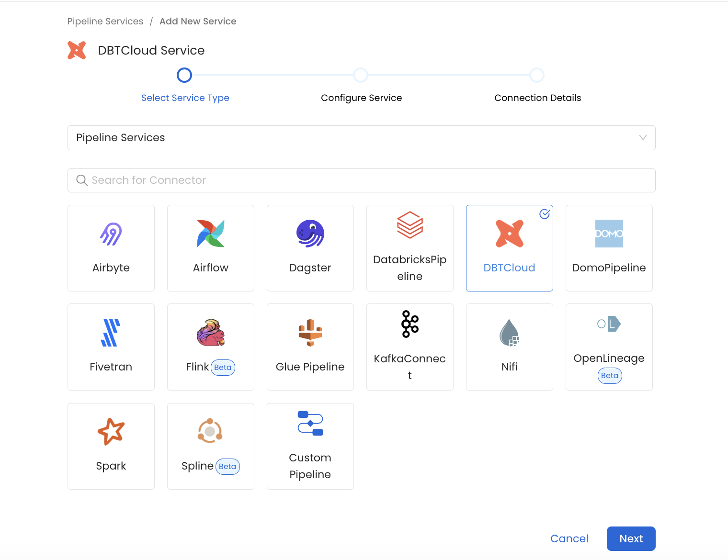Pick the Nifi water drop icon
The width and height of the screenshot is (728, 560).
tap(509, 333)
